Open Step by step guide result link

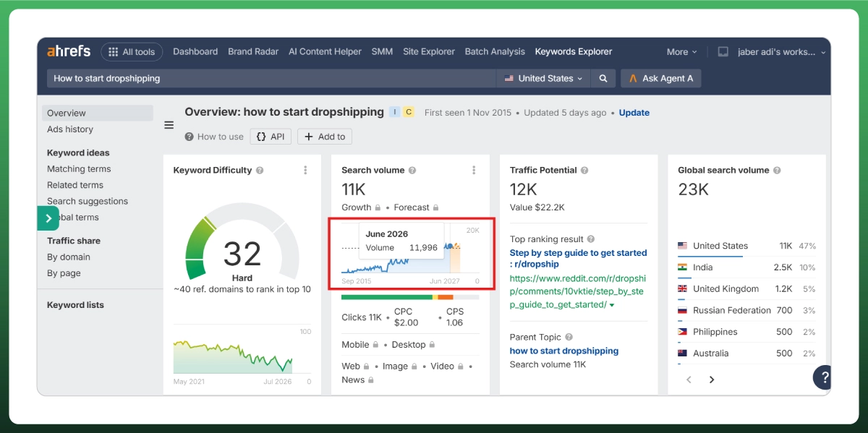click(x=578, y=258)
